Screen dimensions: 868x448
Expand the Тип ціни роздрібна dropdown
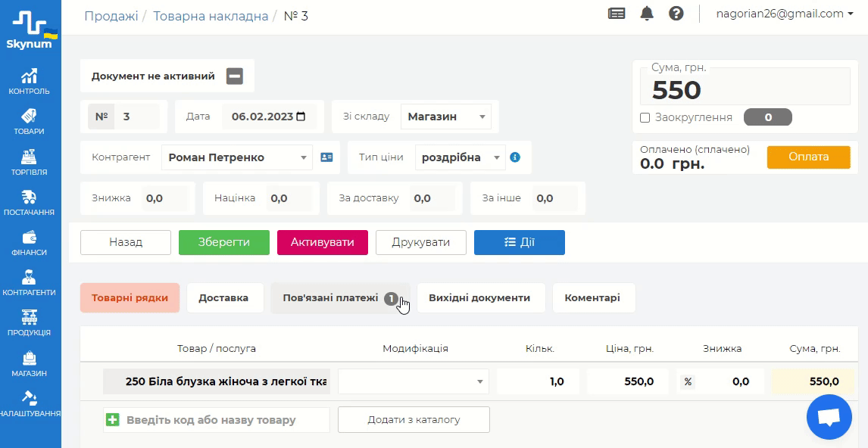coord(460,157)
